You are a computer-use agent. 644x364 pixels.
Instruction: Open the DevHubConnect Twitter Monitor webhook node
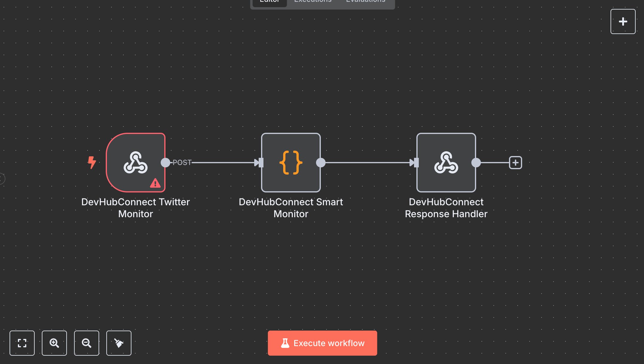(136, 163)
